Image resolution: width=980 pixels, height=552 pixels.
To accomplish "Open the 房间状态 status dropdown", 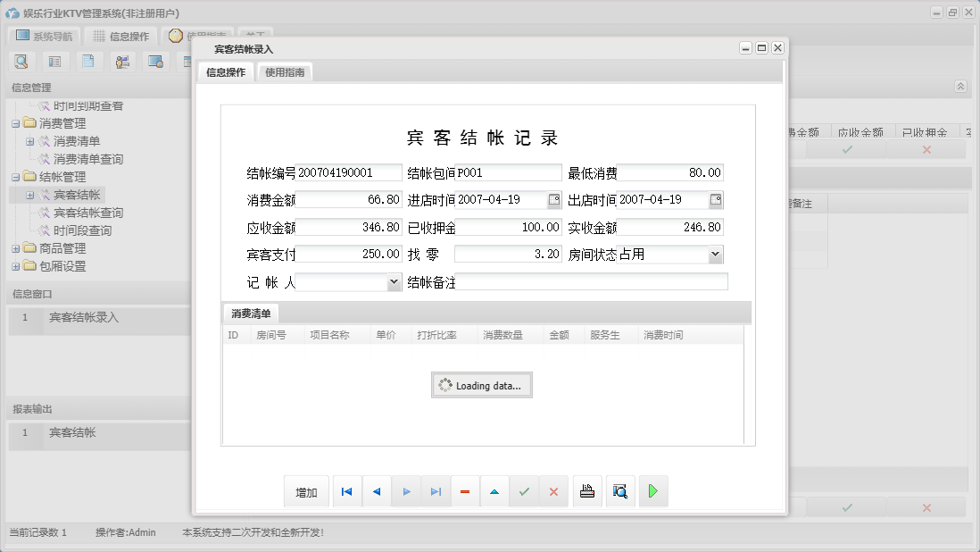I will click(x=715, y=254).
